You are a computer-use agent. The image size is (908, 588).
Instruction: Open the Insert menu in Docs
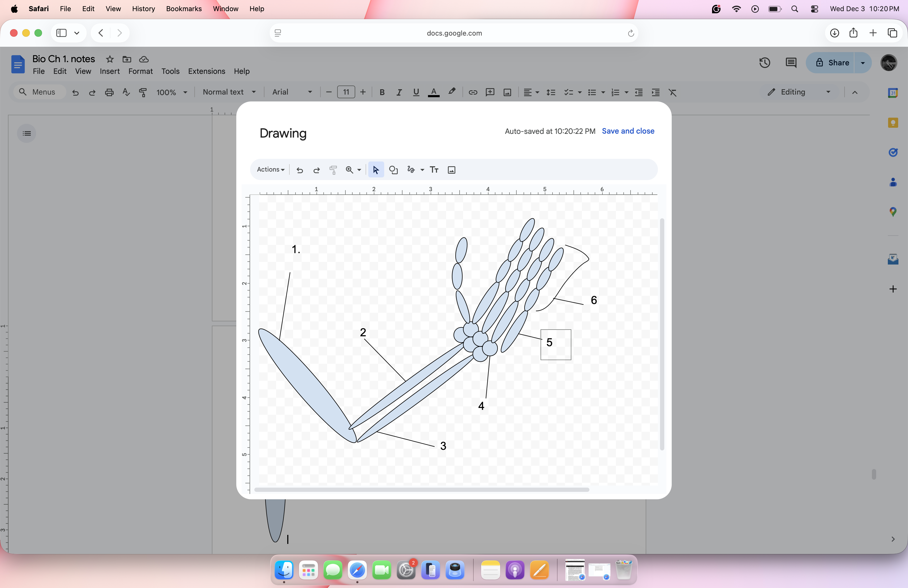pyautogui.click(x=109, y=71)
